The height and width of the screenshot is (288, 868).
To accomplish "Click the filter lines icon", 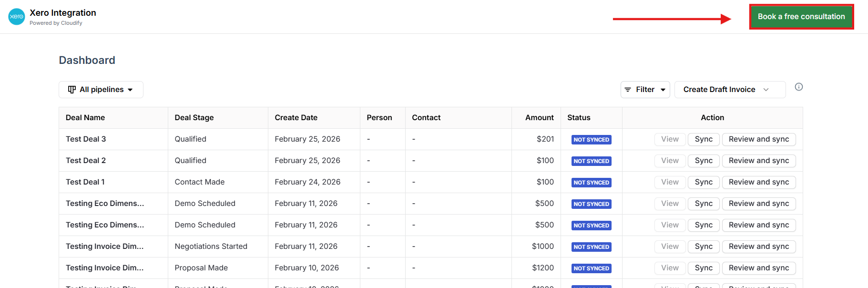I will (628, 90).
